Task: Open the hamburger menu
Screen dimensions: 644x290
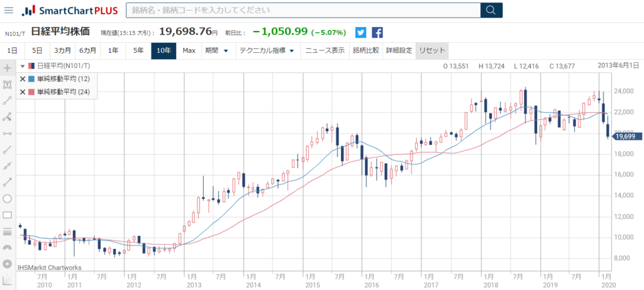Action: 9,11
